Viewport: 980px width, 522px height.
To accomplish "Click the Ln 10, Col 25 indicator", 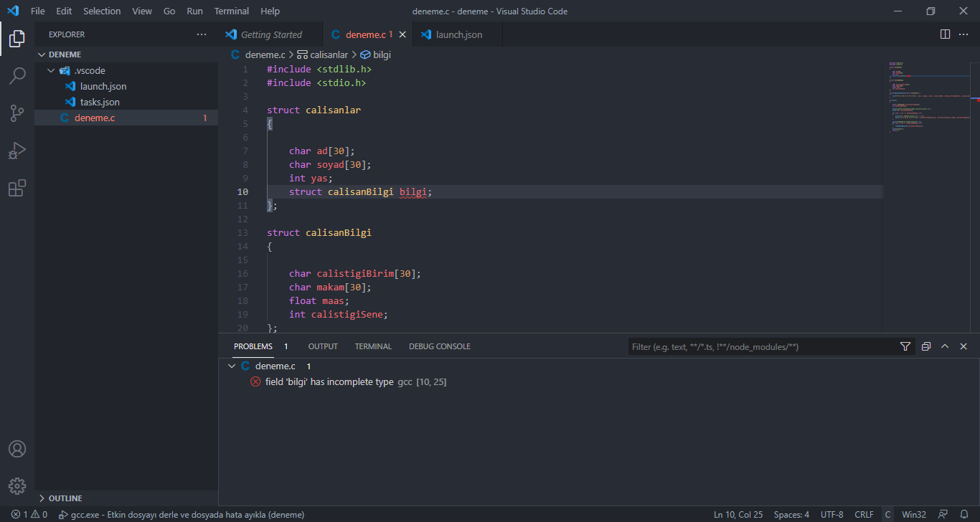I will click(738, 515).
